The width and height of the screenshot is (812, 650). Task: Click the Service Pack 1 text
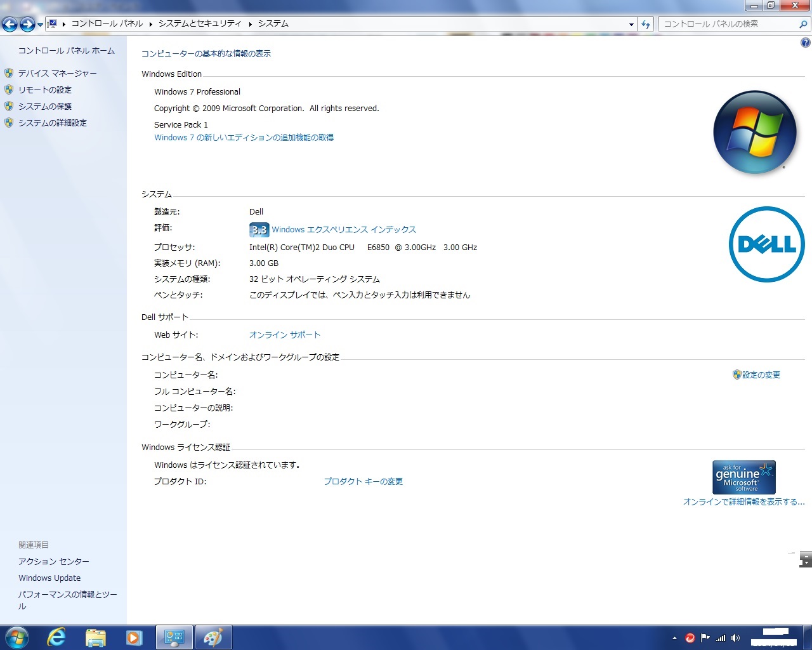tap(181, 125)
